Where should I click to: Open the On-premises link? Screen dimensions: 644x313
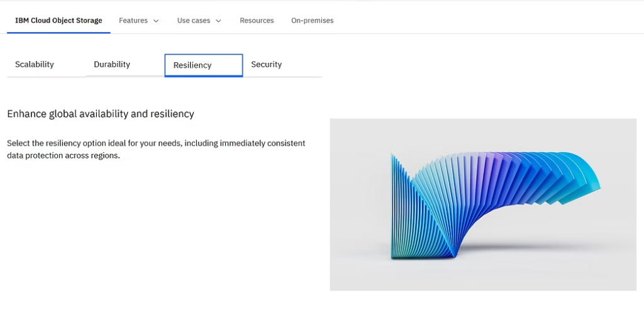312,20
